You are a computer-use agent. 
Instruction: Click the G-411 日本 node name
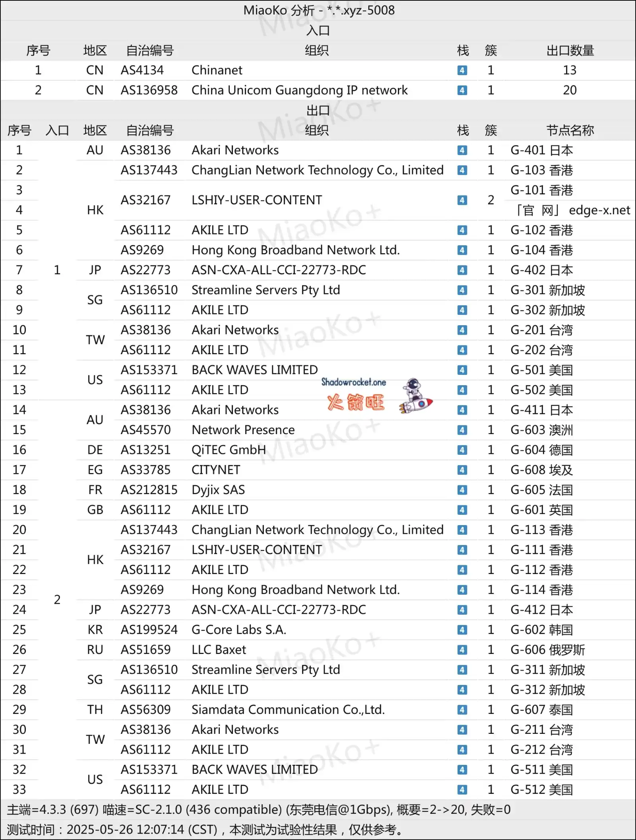click(542, 410)
